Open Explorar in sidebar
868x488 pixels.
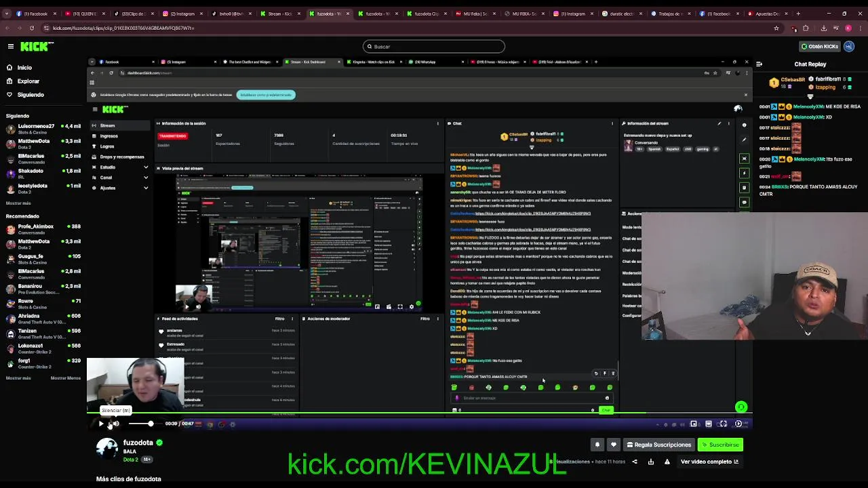pos(27,81)
